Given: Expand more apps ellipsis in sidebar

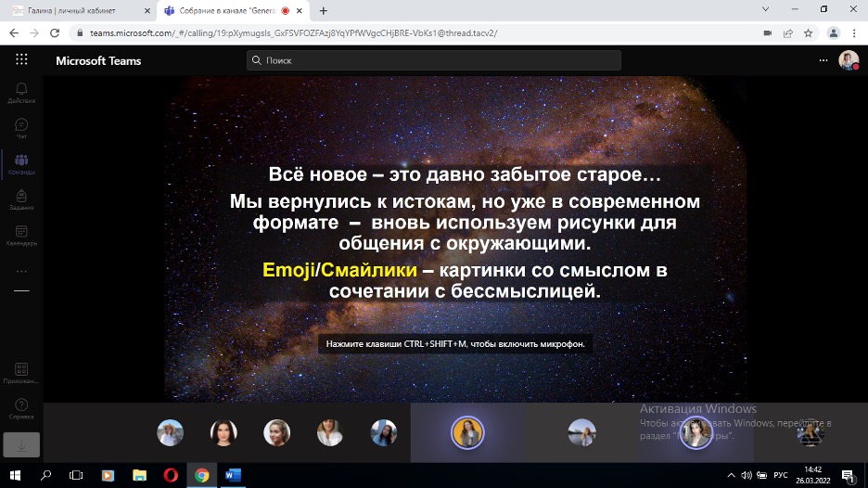Looking at the screenshot, I should tap(21, 271).
